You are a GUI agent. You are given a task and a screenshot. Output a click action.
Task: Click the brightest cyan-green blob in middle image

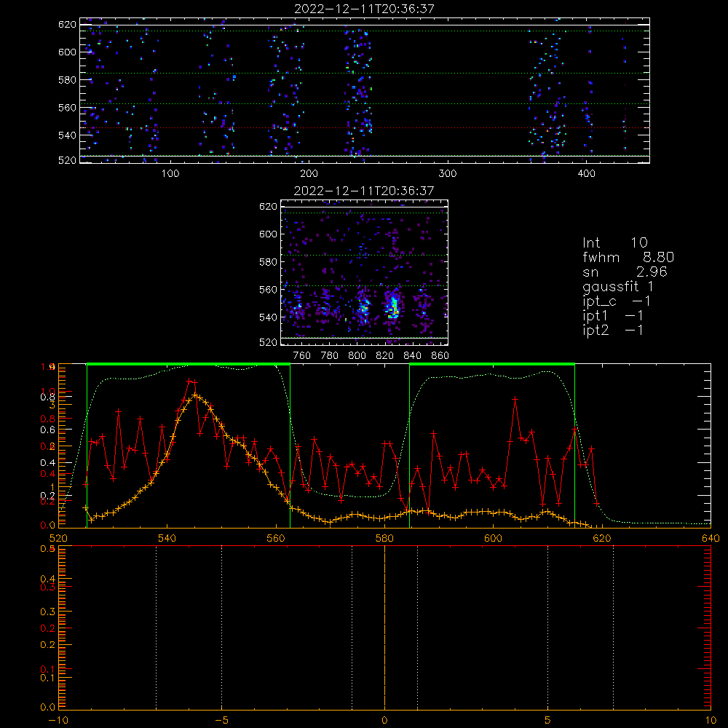[394, 306]
